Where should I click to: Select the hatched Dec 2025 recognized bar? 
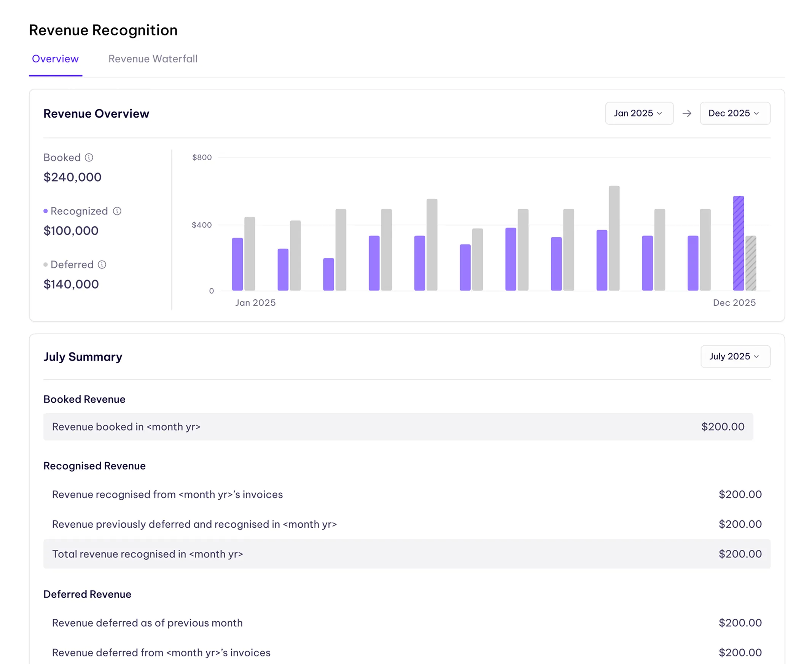tap(738, 243)
